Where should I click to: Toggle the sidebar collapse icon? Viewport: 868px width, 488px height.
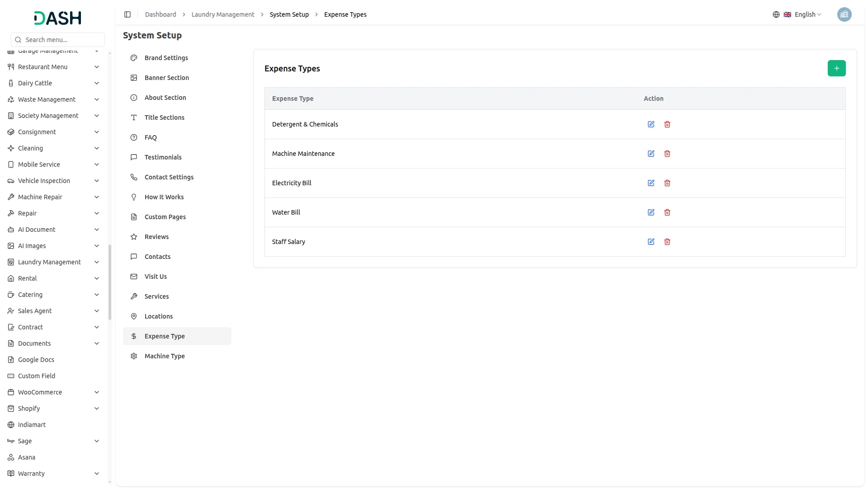click(127, 14)
